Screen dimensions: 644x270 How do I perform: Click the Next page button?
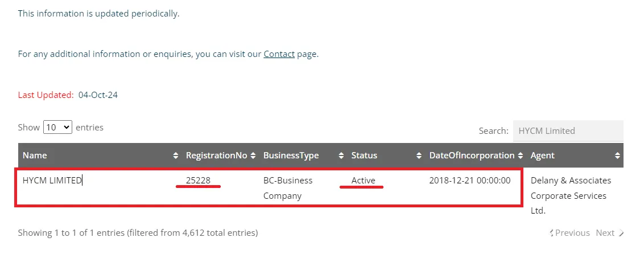point(605,233)
